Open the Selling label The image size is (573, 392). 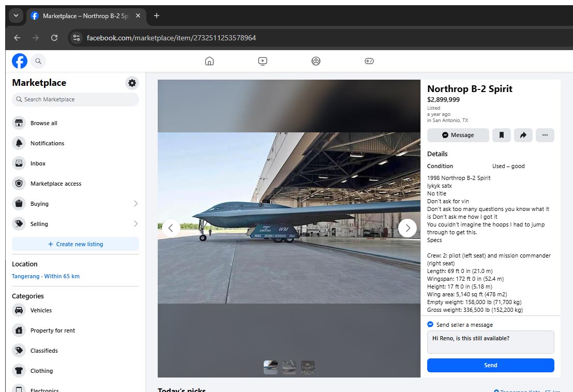tap(39, 224)
